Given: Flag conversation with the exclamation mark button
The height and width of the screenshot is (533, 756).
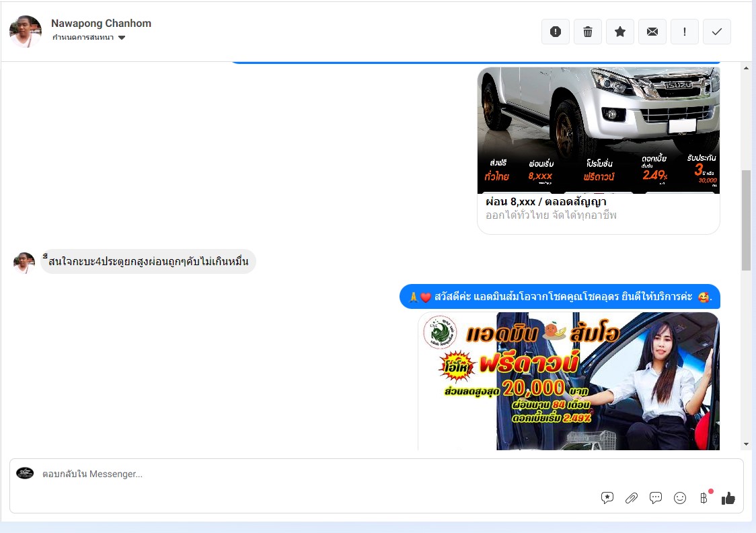Looking at the screenshot, I should (685, 32).
